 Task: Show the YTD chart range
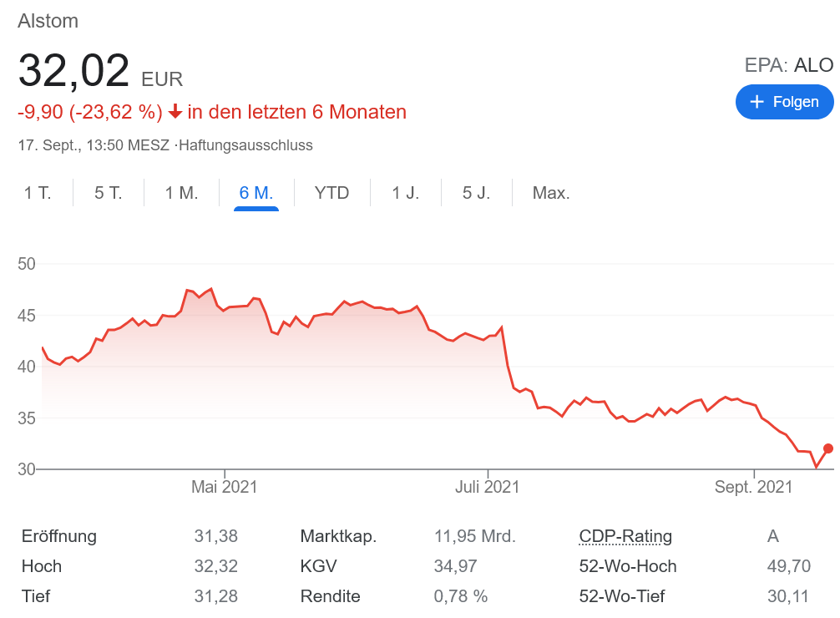(331, 193)
